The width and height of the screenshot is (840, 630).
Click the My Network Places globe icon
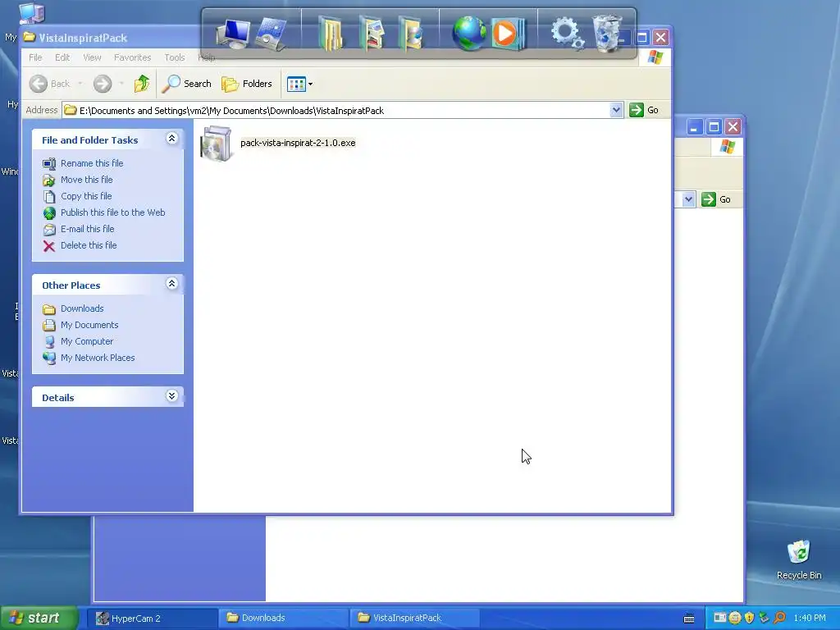pos(48,358)
